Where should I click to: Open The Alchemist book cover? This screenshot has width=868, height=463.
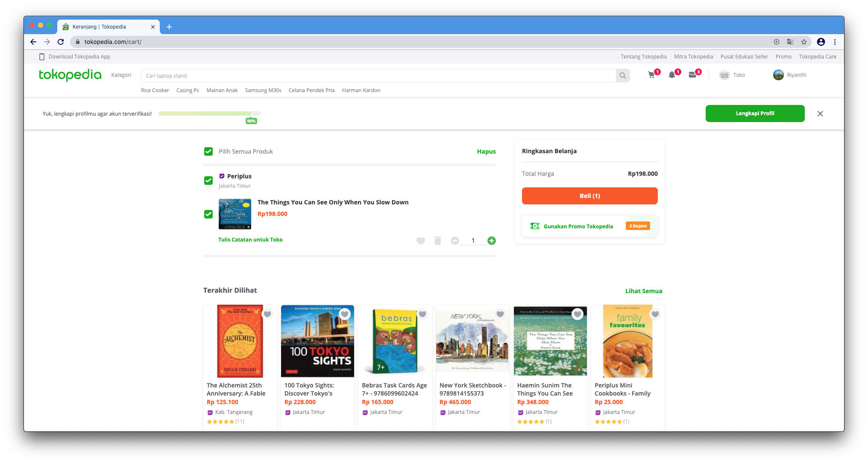pyautogui.click(x=240, y=341)
